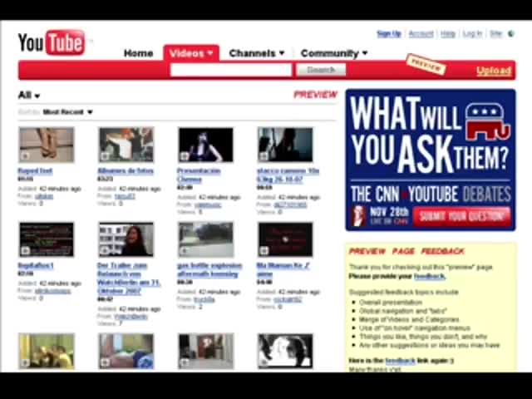Click the globe icon beside the Site link
The height and width of the screenshot is (399, 532).
click(x=510, y=34)
